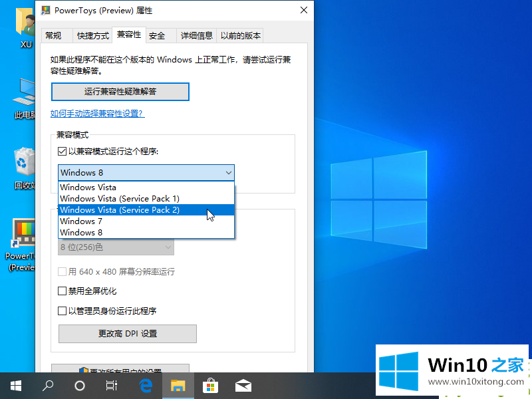Switch to the 详细信息 tab
The height and width of the screenshot is (399, 532).
(x=196, y=36)
